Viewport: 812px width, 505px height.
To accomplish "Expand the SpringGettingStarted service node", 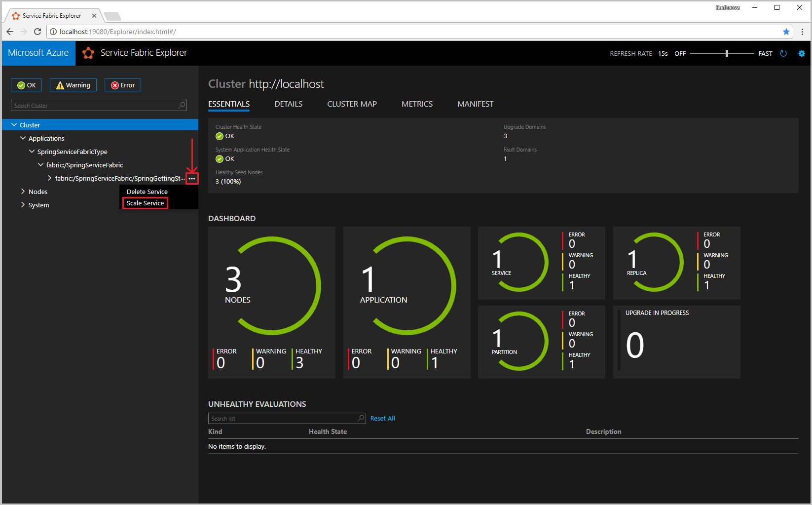I will click(x=49, y=178).
